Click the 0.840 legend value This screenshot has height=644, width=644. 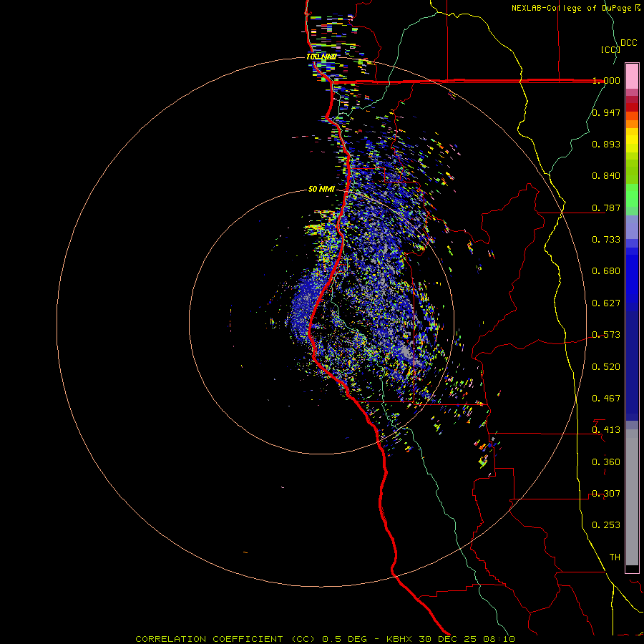pyautogui.click(x=606, y=176)
